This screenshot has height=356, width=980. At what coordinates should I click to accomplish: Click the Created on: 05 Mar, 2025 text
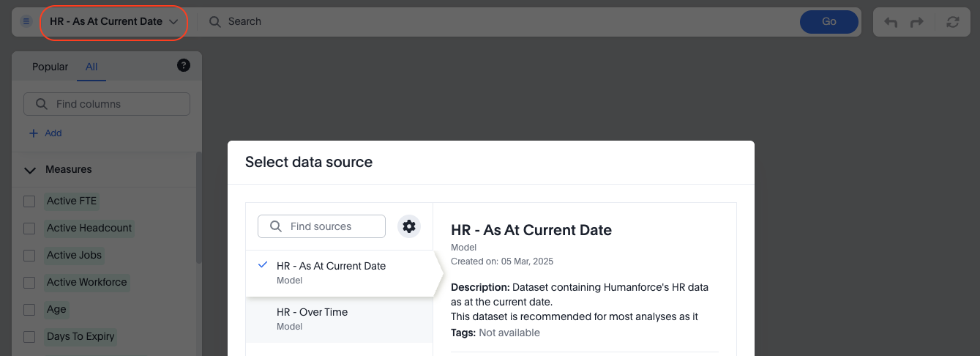pos(502,262)
